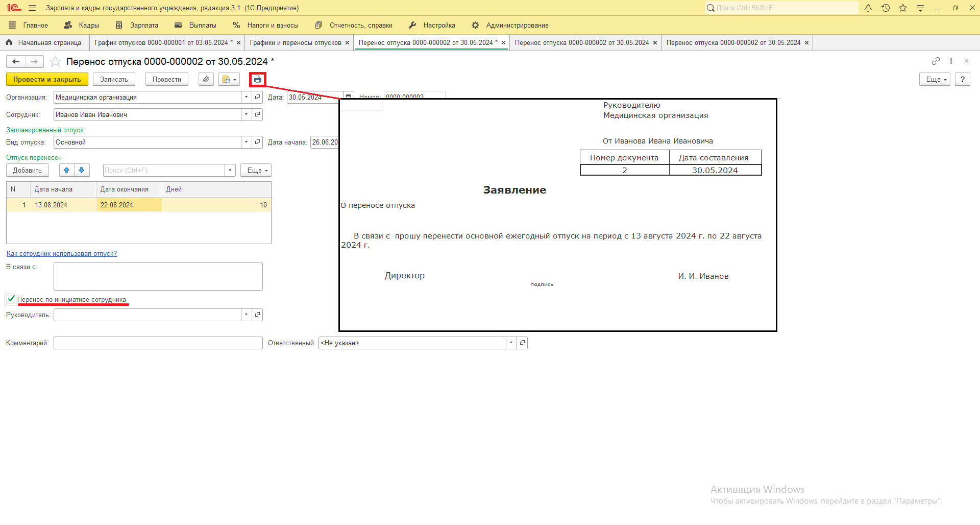Clear the table search field
The height and width of the screenshot is (525, 980).
pyautogui.click(x=230, y=171)
